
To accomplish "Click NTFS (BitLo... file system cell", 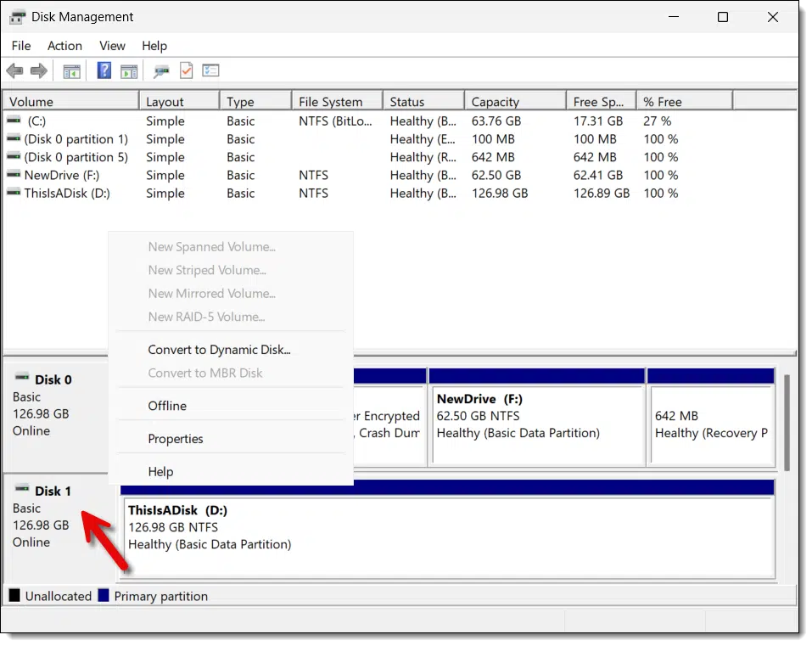I will (335, 121).
